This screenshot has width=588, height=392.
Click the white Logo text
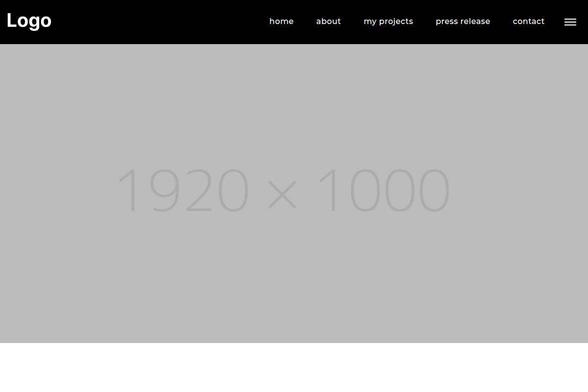click(x=29, y=21)
